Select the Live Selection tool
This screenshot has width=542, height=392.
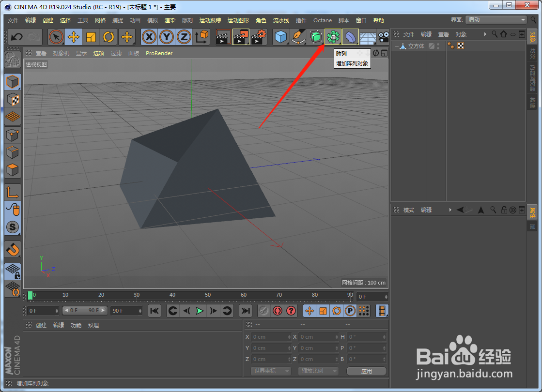(x=56, y=37)
